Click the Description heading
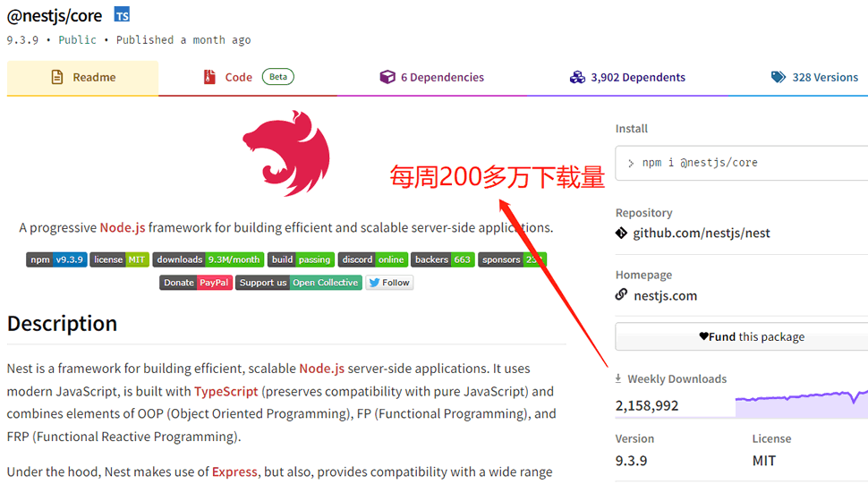Image resolution: width=868 pixels, height=484 pixels. [62, 324]
